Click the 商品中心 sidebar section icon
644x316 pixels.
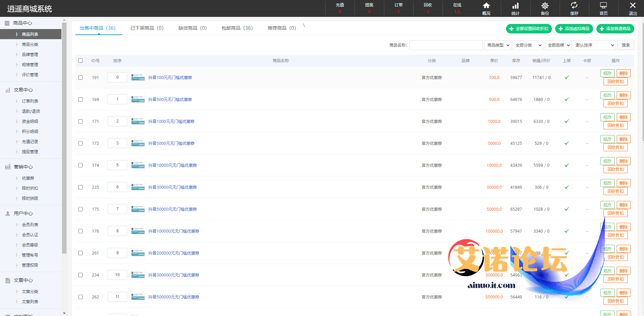click(7, 23)
